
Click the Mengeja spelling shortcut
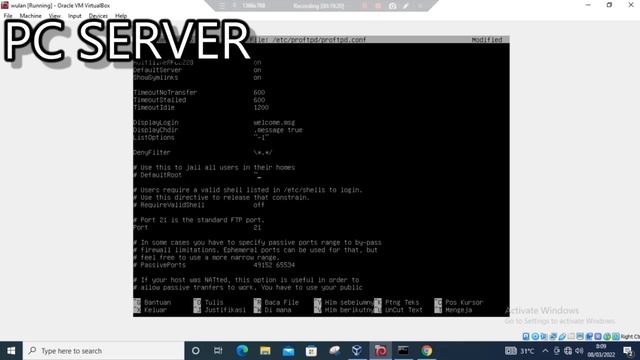tap(453, 310)
